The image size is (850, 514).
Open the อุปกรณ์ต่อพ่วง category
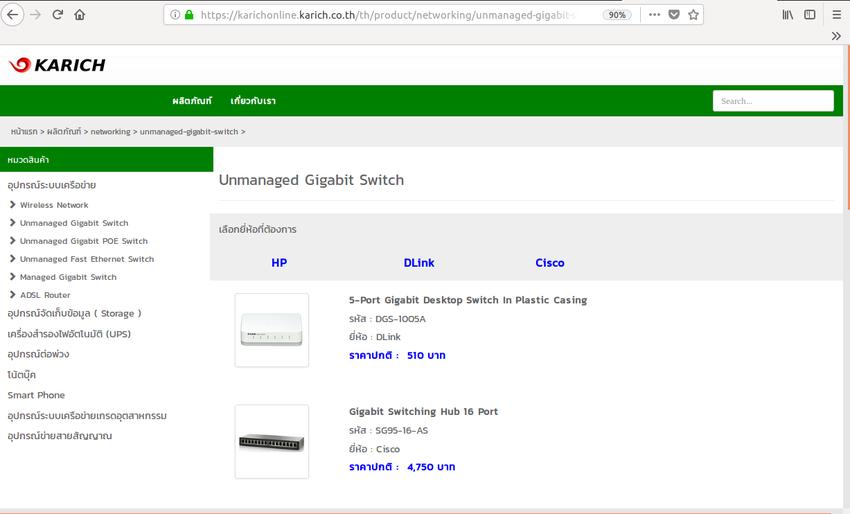[38, 354]
